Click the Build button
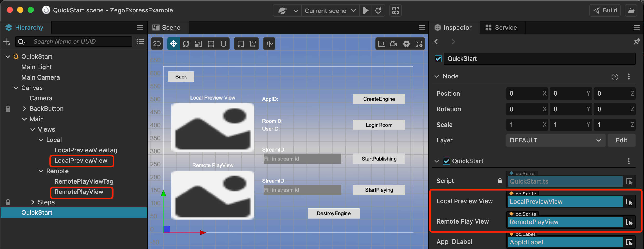 click(x=605, y=10)
